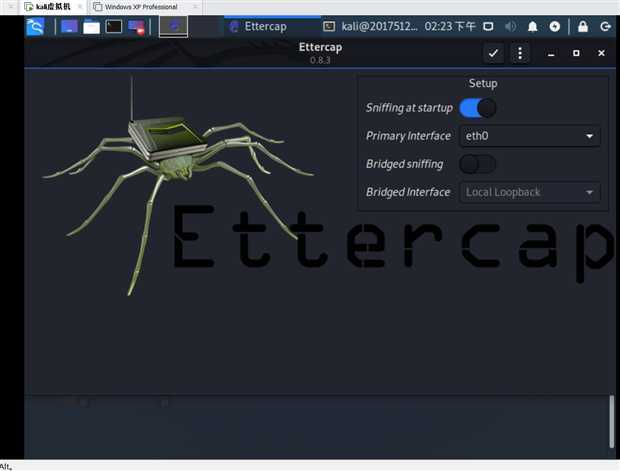This screenshot has height=471, width=620.
Task: Lock the screen with padlock icon
Action: pyautogui.click(x=583, y=26)
